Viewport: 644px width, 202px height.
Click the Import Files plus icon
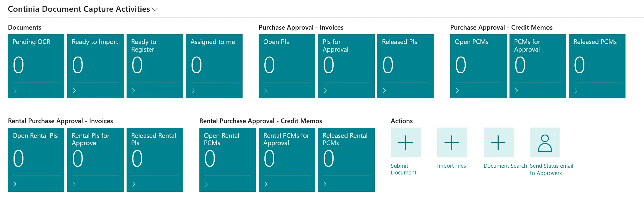pyautogui.click(x=452, y=142)
